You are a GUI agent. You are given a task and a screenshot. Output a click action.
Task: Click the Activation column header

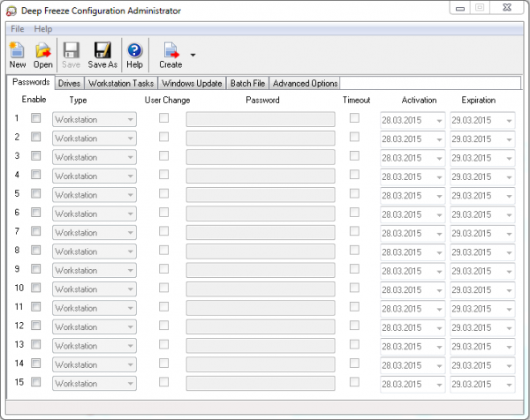point(419,101)
